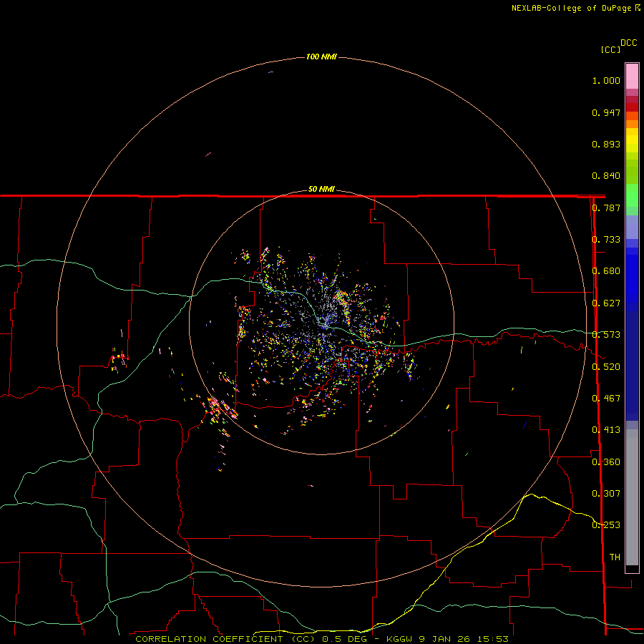
Task: Click the 0.413 color scale value
Action: (606, 430)
